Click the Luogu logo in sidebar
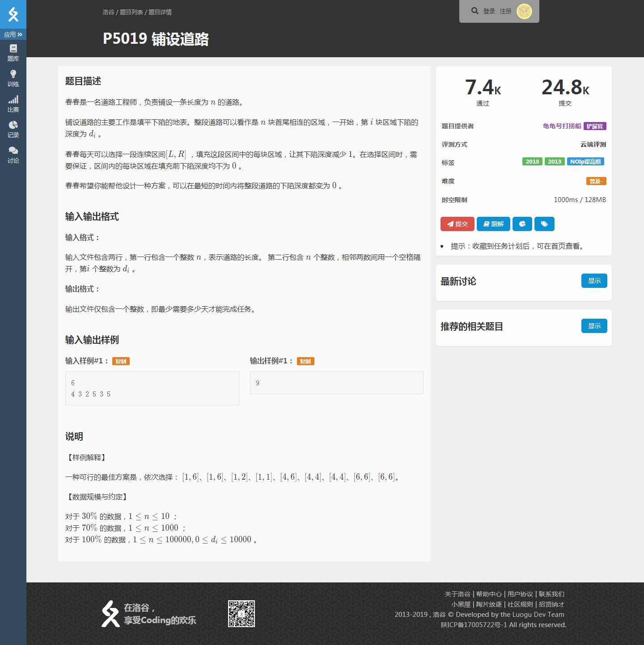The height and width of the screenshot is (645, 644). (x=13, y=14)
